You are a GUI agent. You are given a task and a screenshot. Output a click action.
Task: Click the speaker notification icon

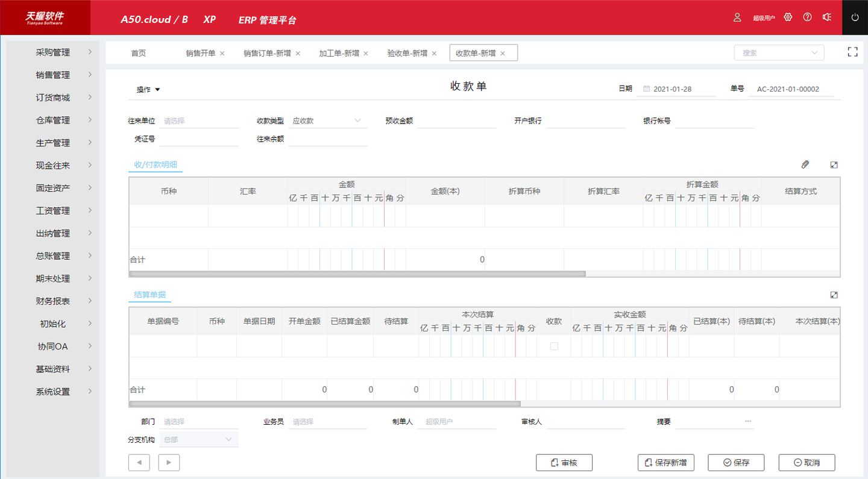[x=827, y=17]
